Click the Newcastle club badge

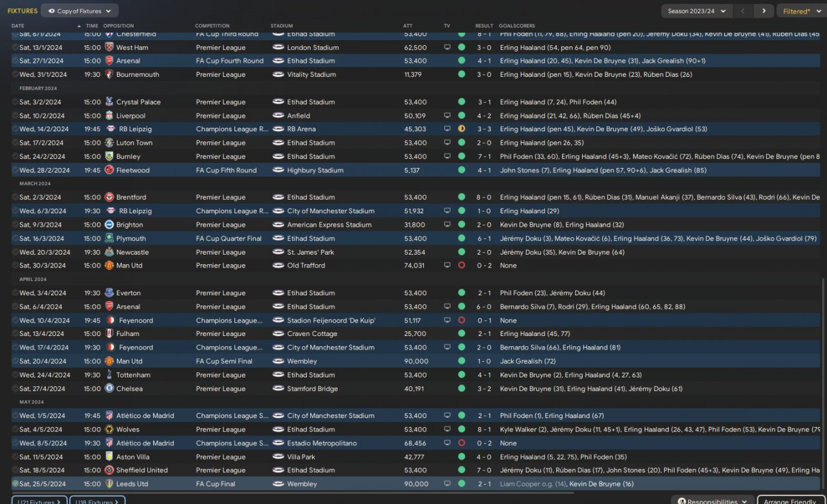pyautogui.click(x=109, y=252)
